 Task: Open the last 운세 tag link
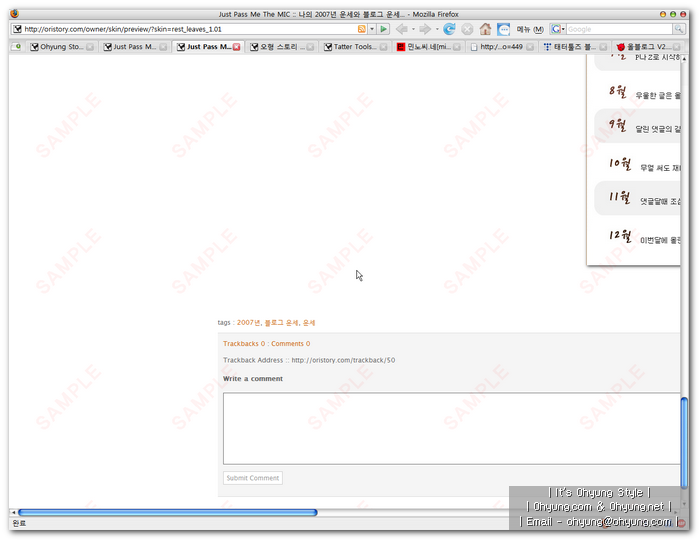tap(309, 322)
